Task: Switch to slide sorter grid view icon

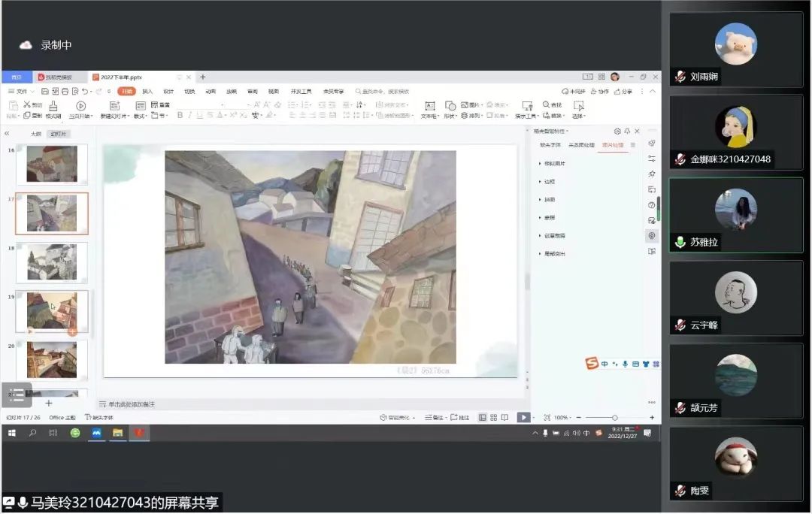Action: (x=493, y=417)
